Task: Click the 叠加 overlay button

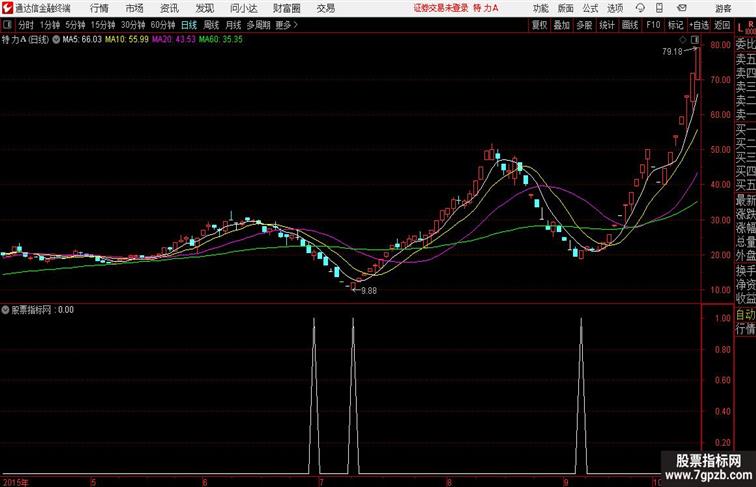Action: pyautogui.click(x=562, y=25)
